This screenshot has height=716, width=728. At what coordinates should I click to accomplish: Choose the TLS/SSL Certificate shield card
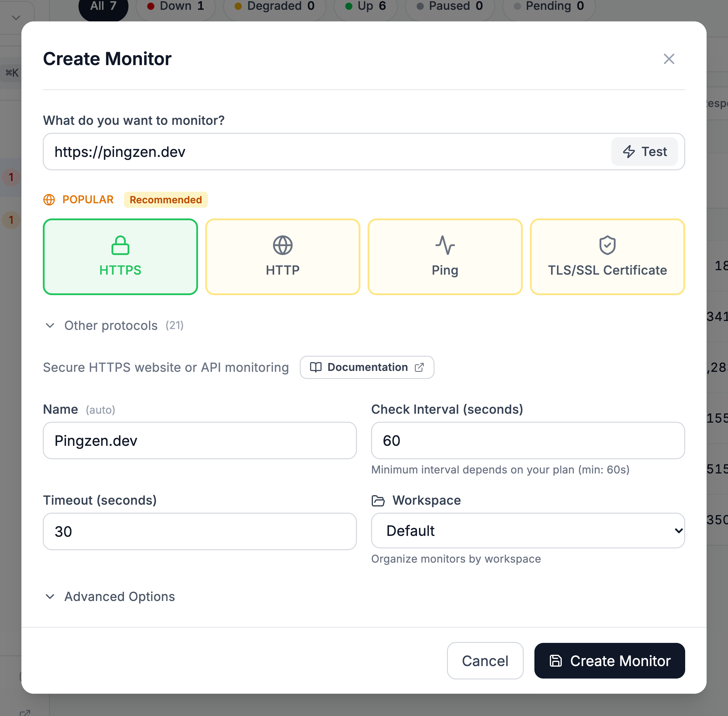click(607, 257)
